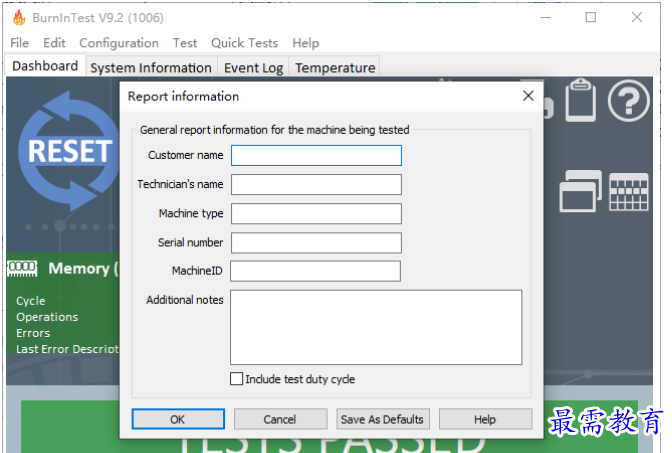672x453 pixels.
Task: Open the Configuration menu
Action: [x=119, y=43]
